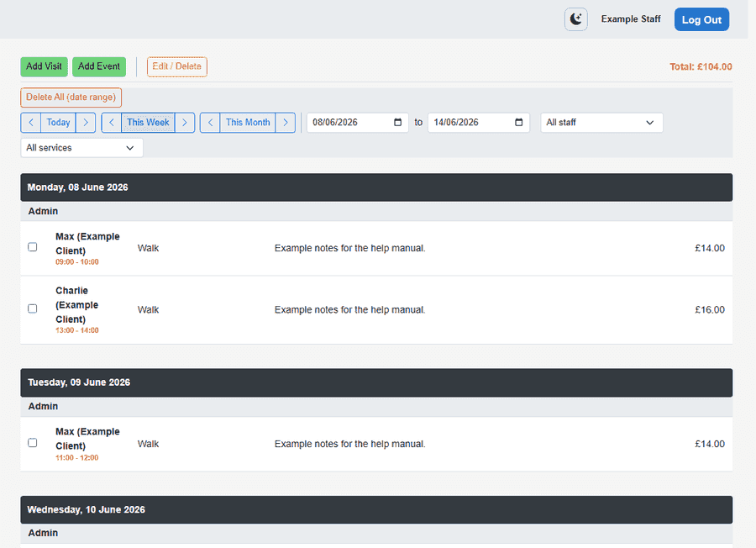
Task: Go to next month arrow
Action: pos(286,123)
